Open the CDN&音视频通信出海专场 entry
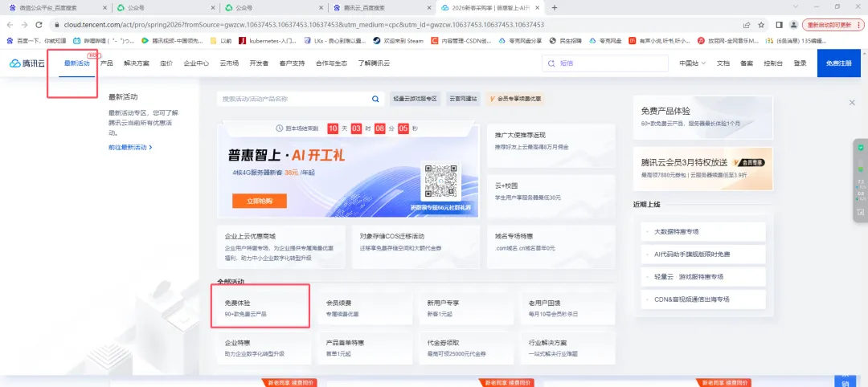This screenshot has height=387, width=868. [703, 299]
